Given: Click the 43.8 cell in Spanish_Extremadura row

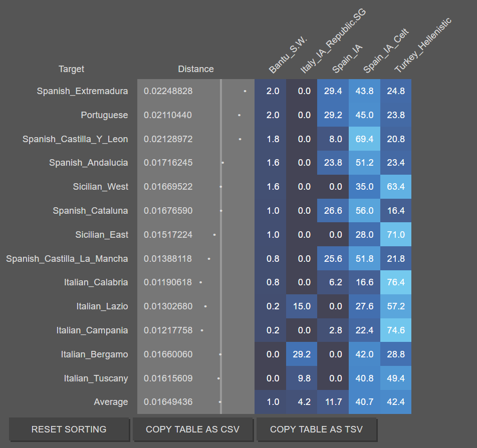Looking at the screenshot, I should coord(364,91).
